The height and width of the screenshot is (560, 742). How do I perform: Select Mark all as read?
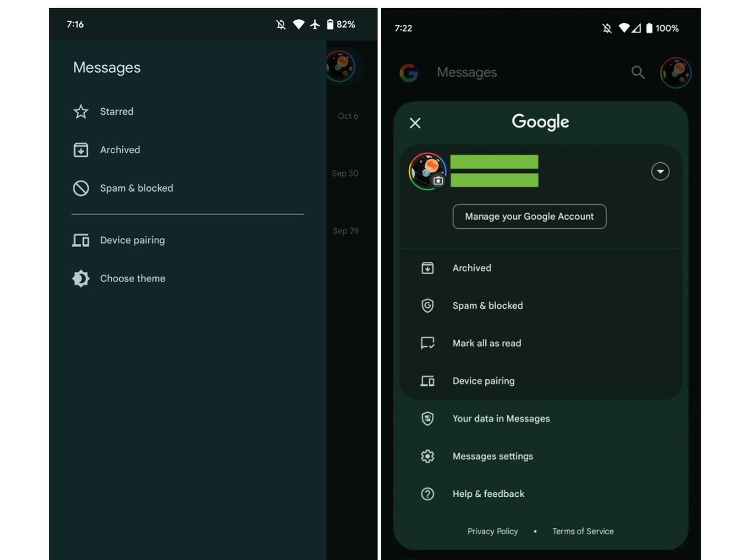click(486, 343)
